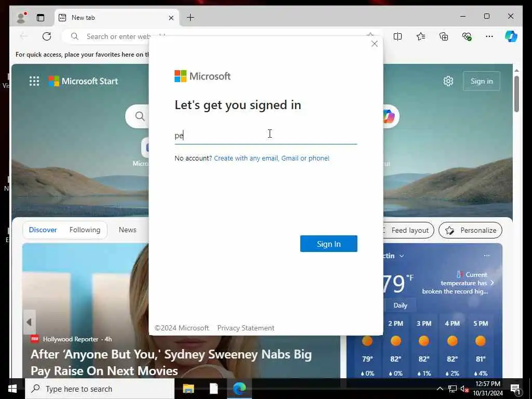The image size is (532, 399).
Task: Open page settings gear icon
Action: point(448,81)
